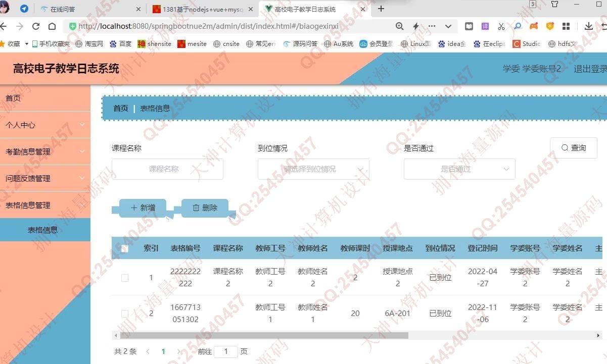This screenshot has width=607, height=364.
Task: Collapse the 表格信息管理 sidebar menu
Action: 45,205
